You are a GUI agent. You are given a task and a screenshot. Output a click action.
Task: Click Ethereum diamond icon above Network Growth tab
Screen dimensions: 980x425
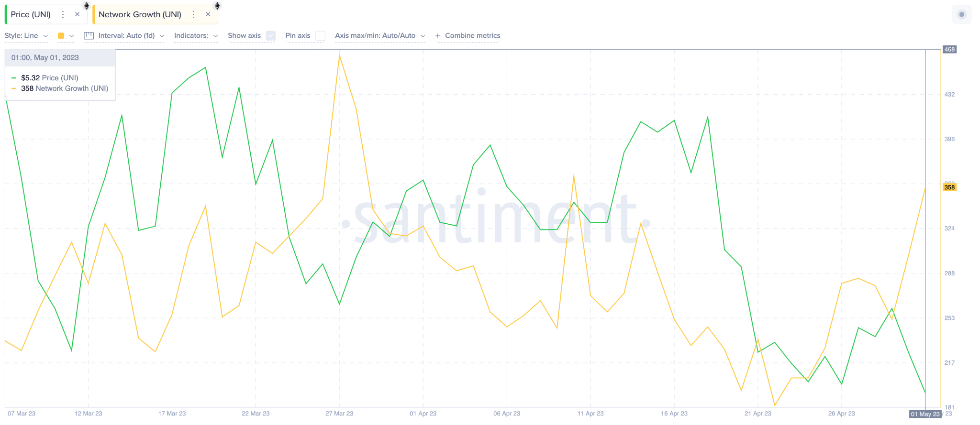click(x=217, y=6)
